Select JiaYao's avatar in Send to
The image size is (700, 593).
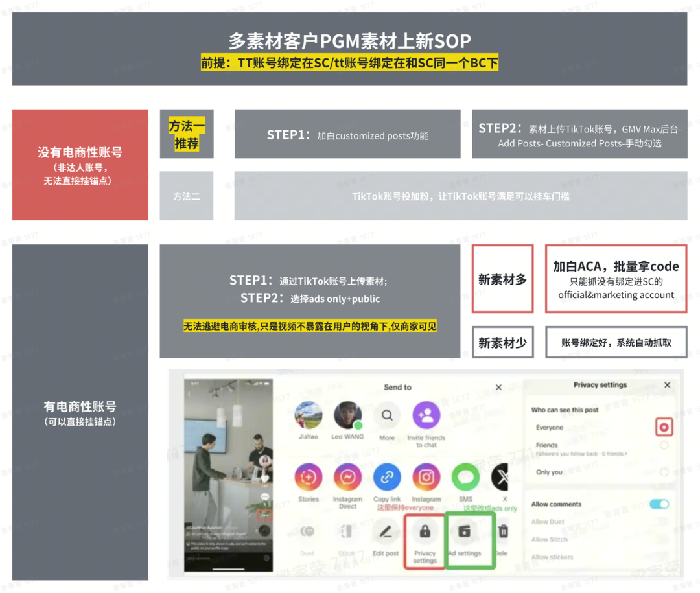pyautogui.click(x=309, y=415)
